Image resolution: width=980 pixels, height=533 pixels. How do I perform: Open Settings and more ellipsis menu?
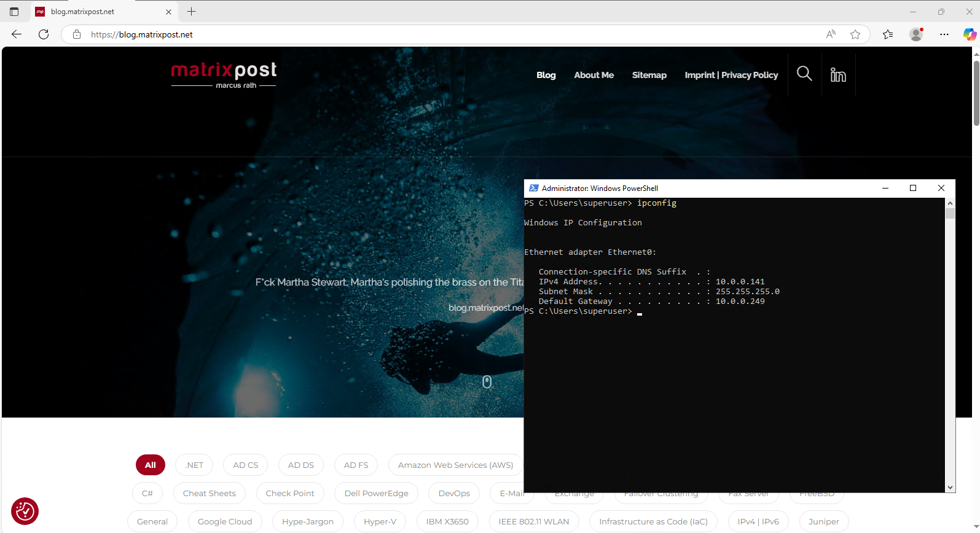point(944,34)
